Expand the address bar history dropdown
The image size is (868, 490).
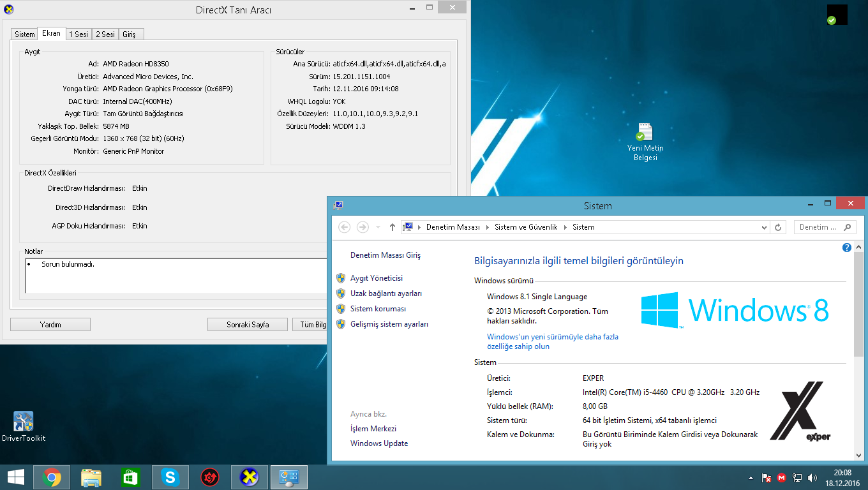pos(765,227)
